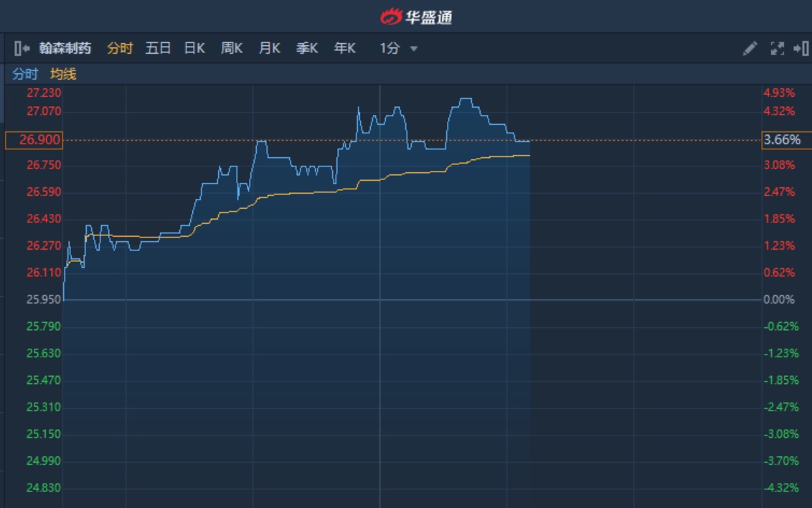812x508 pixels.
Task: Click the highlighted 3.66% change label
Action: click(786, 140)
